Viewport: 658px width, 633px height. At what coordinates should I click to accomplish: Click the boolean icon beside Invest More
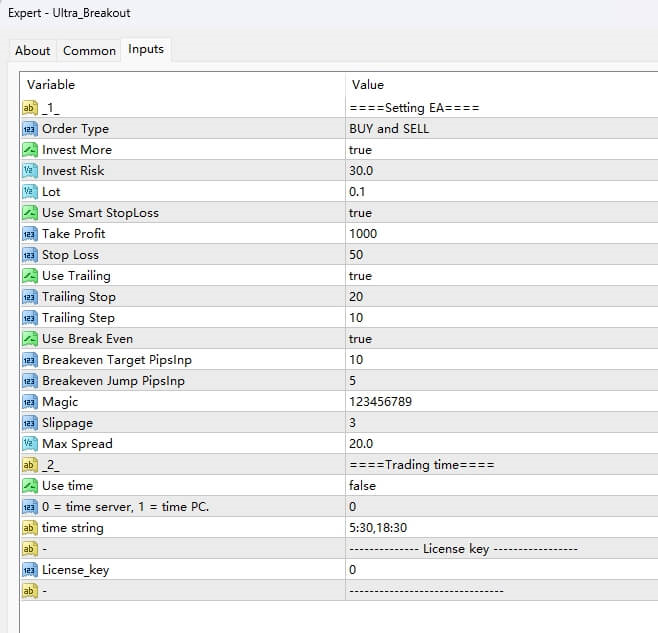tap(29, 150)
